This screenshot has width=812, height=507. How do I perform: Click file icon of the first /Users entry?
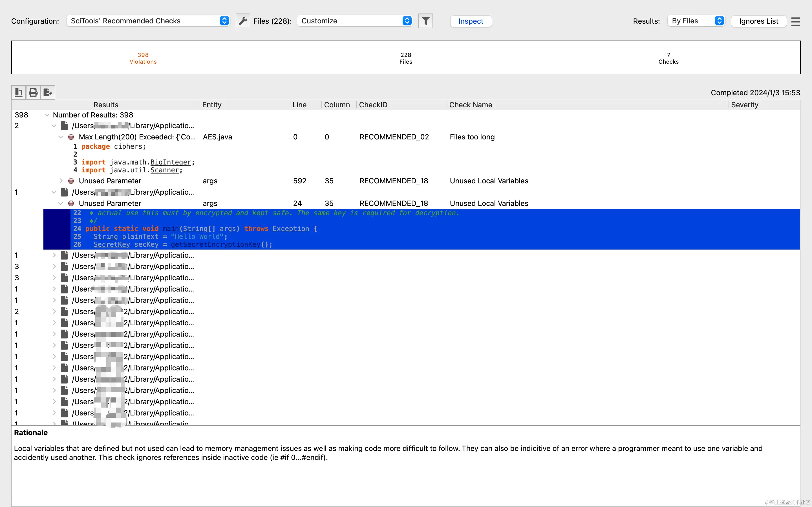pyautogui.click(x=64, y=125)
